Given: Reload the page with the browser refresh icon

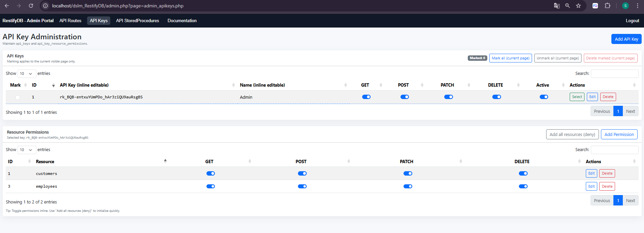Looking at the screenshot, I should click(x=31, y=6).
